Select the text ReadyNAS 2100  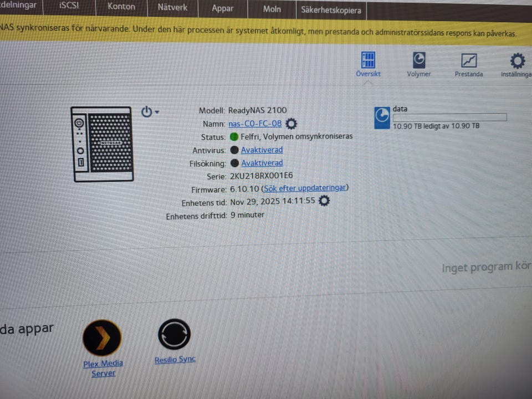pos(257,110)
